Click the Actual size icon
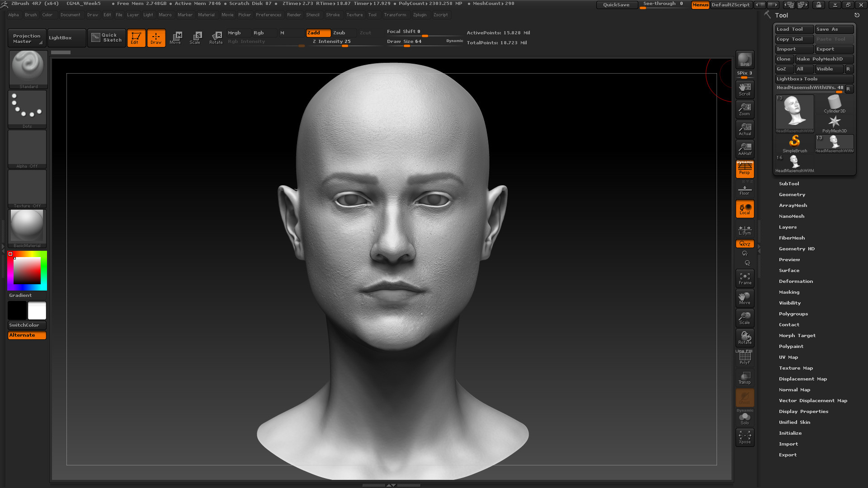The image size is (868, 488). 745,129
